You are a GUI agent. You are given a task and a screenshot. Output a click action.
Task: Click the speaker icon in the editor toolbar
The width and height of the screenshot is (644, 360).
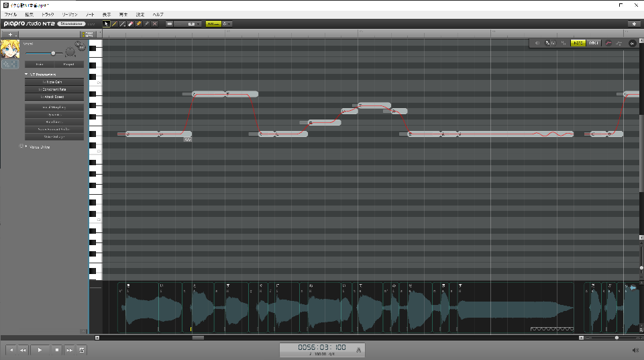point(537,43)
